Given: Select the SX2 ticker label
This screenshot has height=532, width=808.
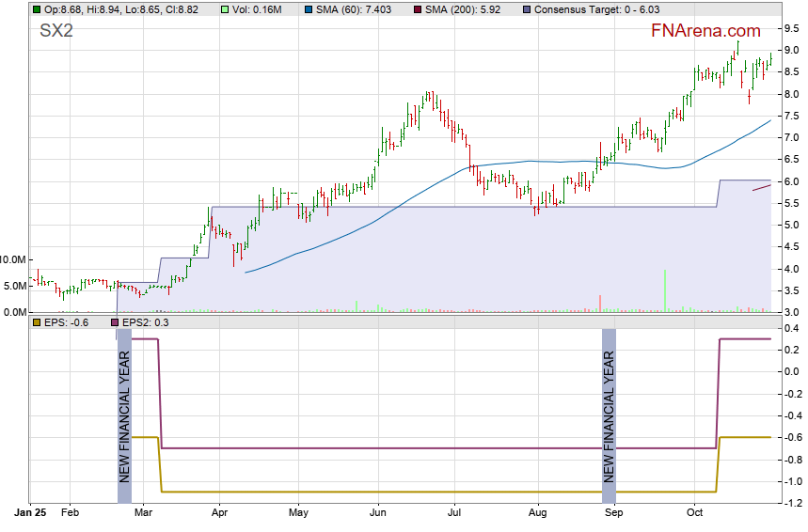Looking at the screenshot, I should coord(57,31).
